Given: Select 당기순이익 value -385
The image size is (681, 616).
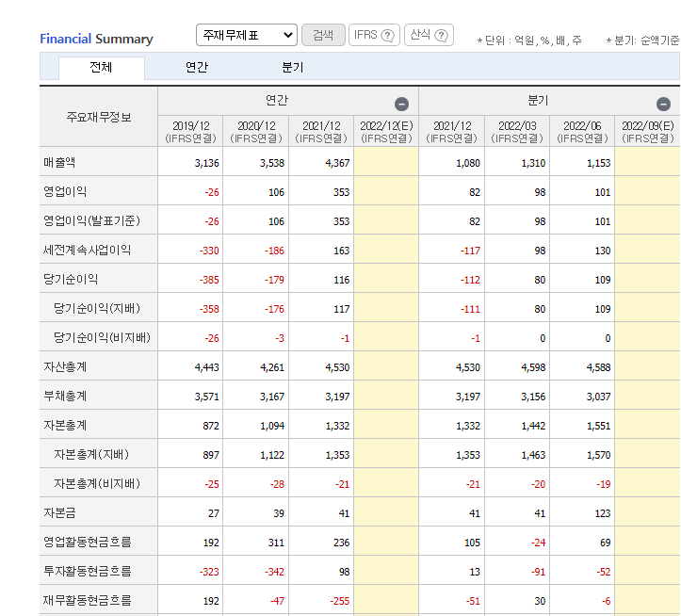Looking at the screenshot, I should click(x=209, y=280).
